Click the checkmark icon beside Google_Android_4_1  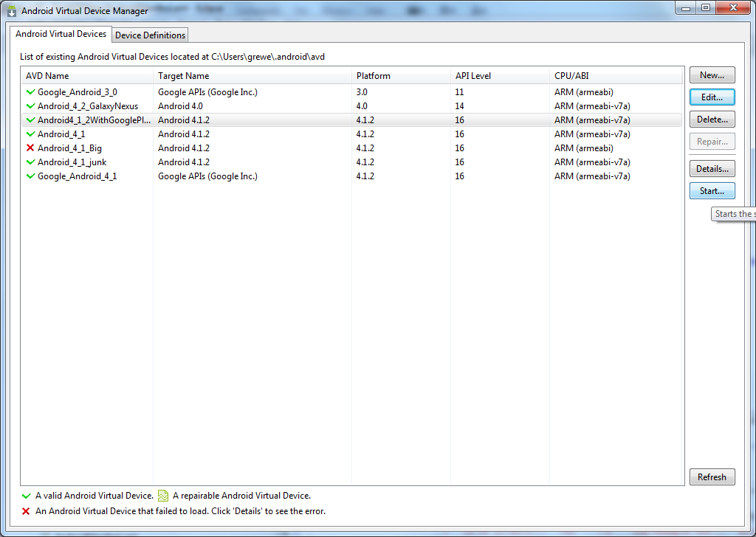pyautogui.click(x=30, y=176)
